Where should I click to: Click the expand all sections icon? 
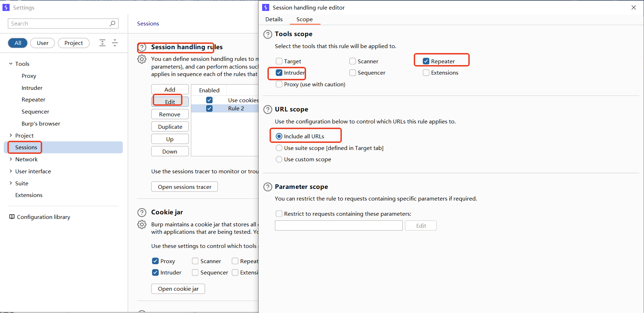[102, 43]
